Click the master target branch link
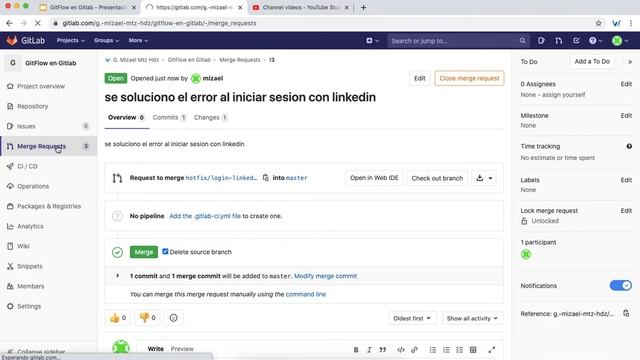 (x=297, y=178)
